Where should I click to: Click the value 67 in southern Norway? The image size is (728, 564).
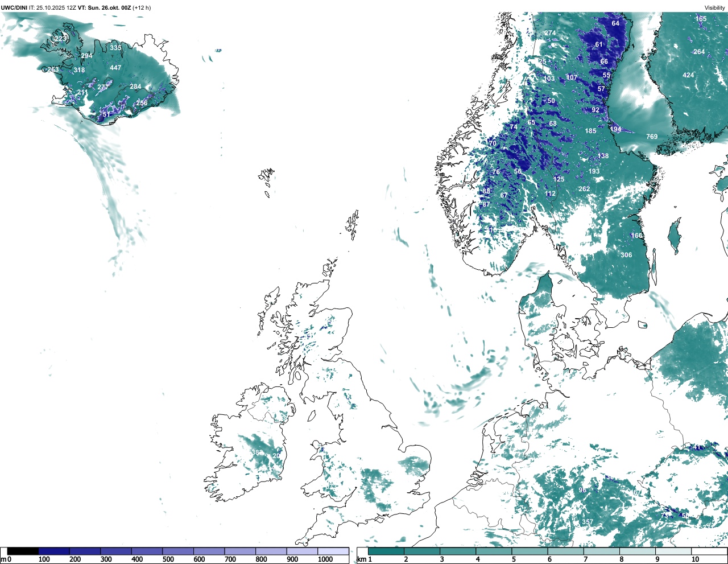click(504, 195)
